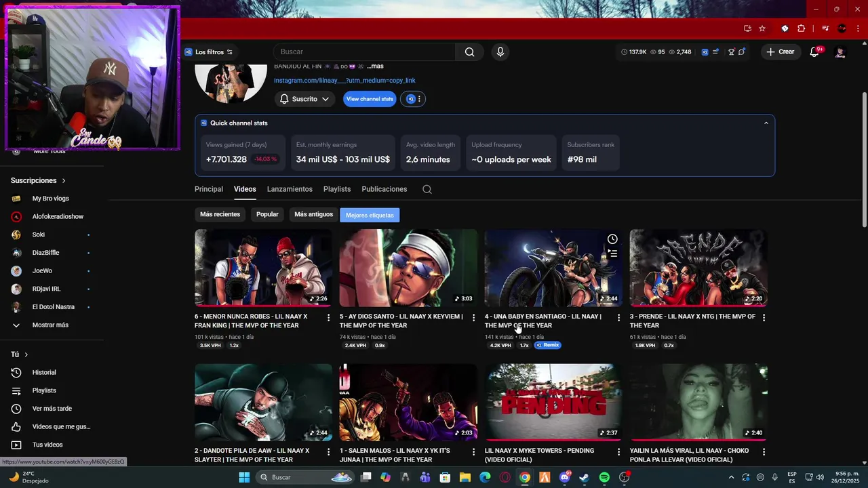
Task: Open the YouTube account avatar menu
Action: [840, 52]
